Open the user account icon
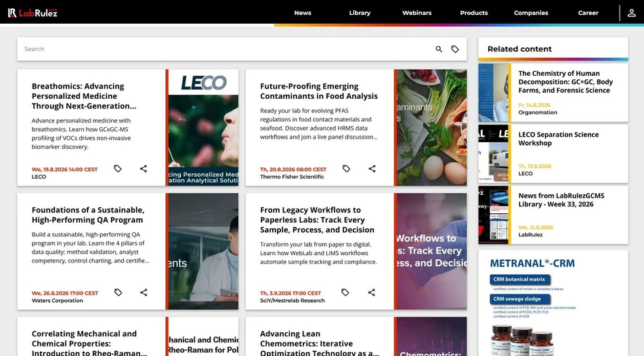 [x=632, y=13]
